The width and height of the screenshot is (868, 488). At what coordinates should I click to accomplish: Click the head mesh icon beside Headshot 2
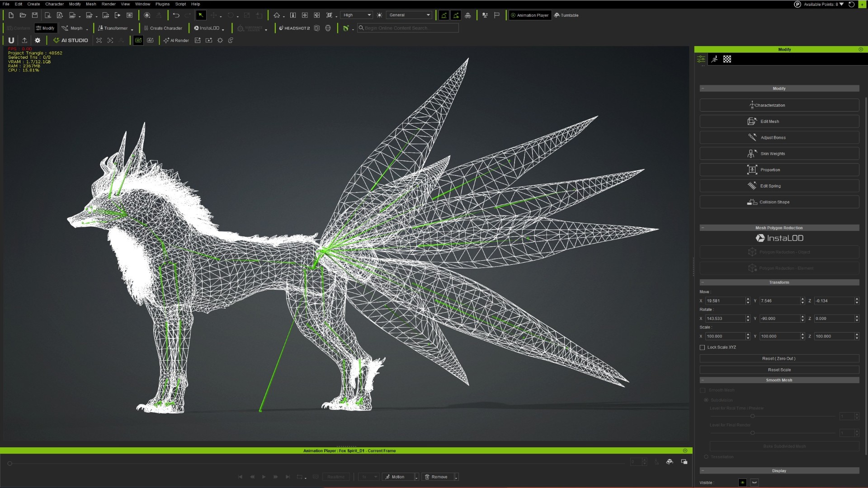pos(328,28)
